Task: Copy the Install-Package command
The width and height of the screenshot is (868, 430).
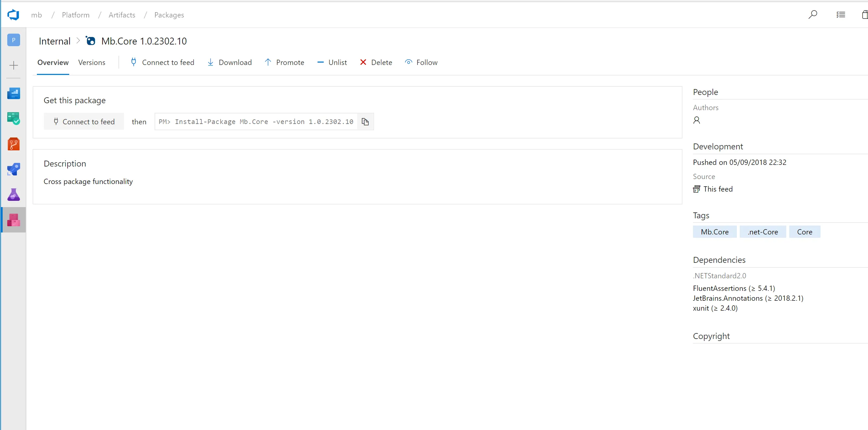Action: pyautogui.click(x=365, y=122)
